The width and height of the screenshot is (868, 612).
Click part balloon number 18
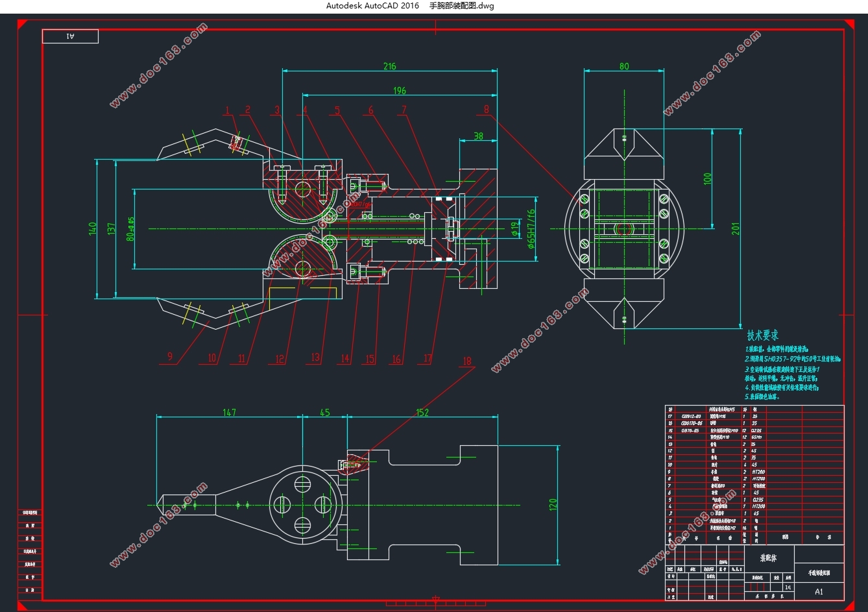[468, 361]
